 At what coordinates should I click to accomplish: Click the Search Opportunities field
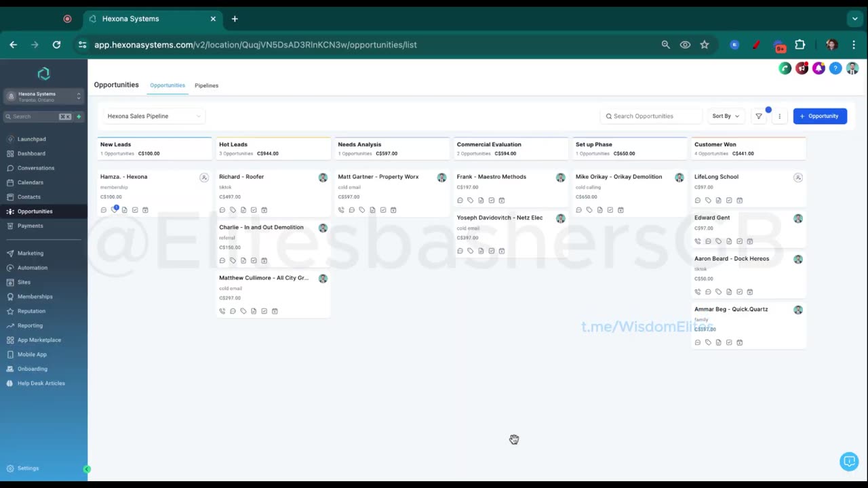(x=651, y=116)
